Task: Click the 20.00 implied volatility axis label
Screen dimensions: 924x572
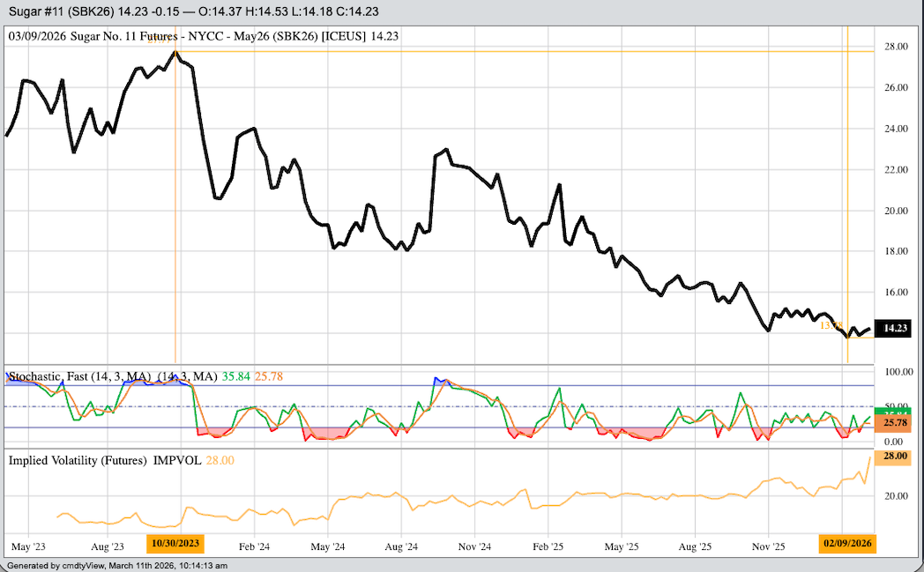Action: 896,496
